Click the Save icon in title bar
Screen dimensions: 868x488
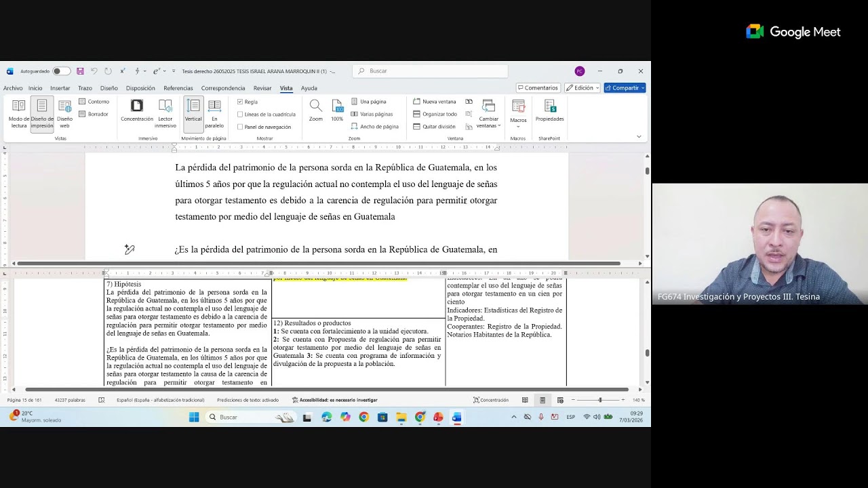[80, 71]
